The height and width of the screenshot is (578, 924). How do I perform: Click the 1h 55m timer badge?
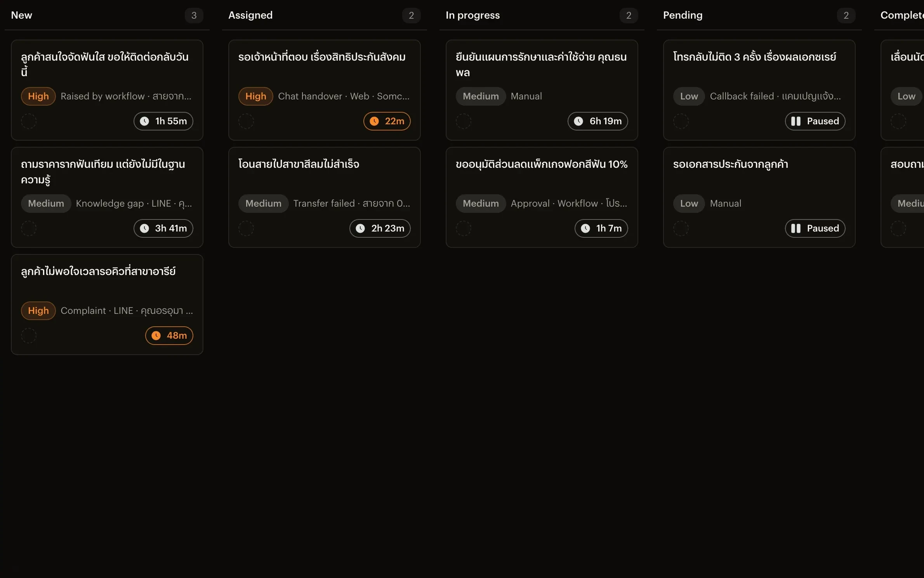163,121
